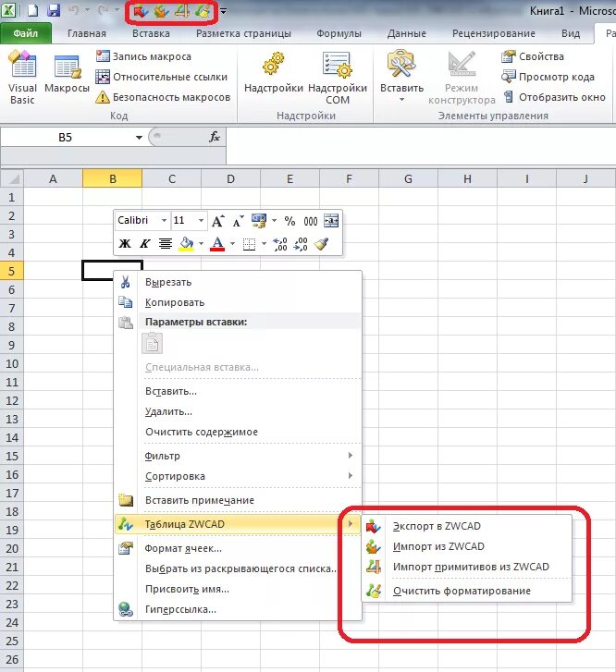Save the workbook with the floppy disk icon
This screenshot has height=672, width=616.
click(x=54, y=10)
